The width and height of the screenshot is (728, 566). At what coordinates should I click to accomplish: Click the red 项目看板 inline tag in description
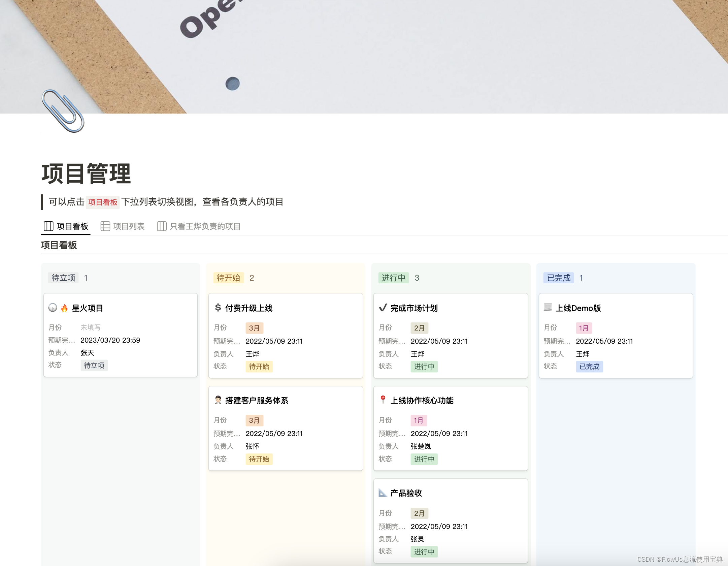coord(103,202)
